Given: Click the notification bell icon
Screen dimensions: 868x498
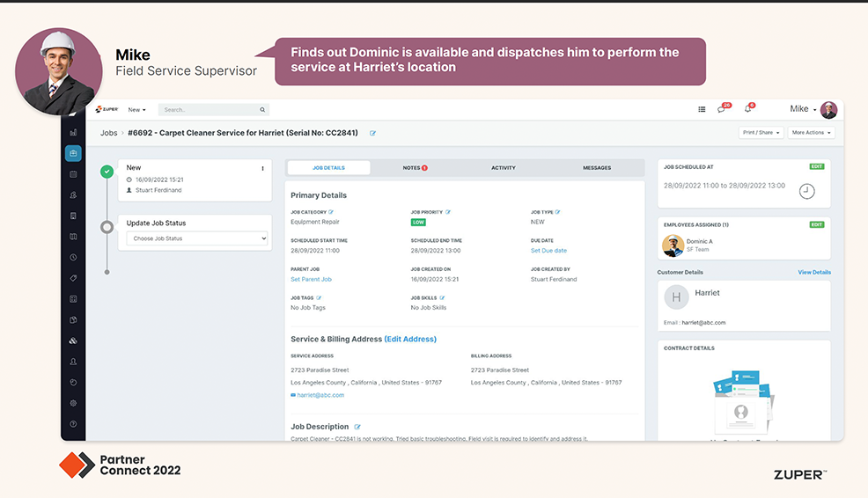Looking at the screenshot, I should tap(747, 109).
